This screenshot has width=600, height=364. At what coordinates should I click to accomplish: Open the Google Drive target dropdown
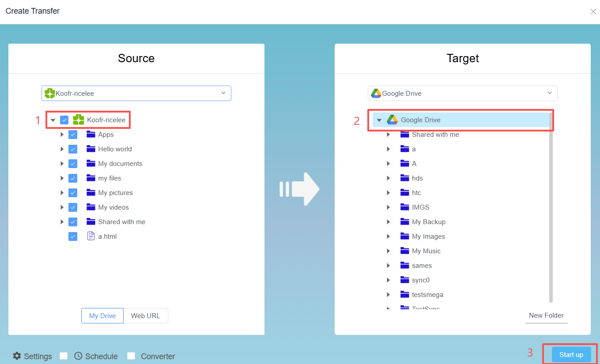(x=463, y=93)
